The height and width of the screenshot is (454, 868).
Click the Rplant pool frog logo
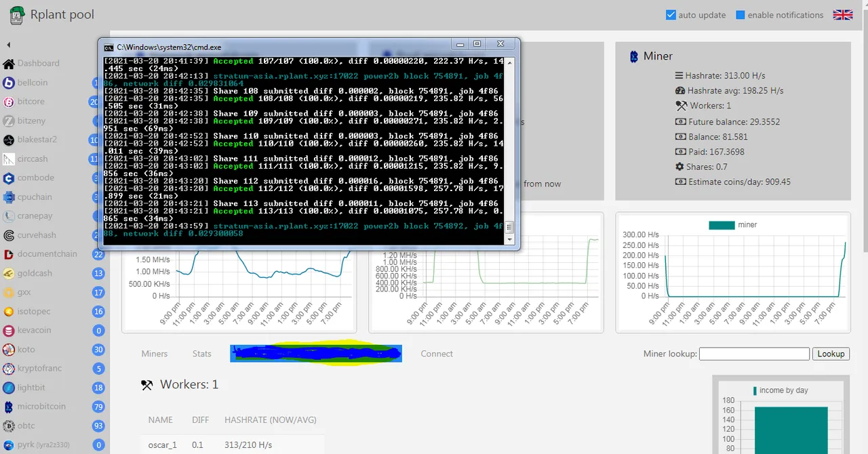pos(16,15)
